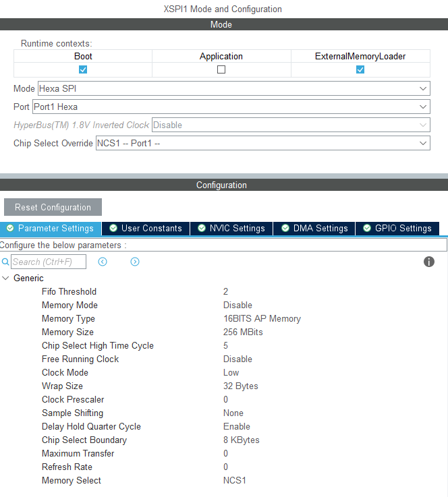
Task: Click the Memory Mode value Disable
Action: click(x=237, y=305)
